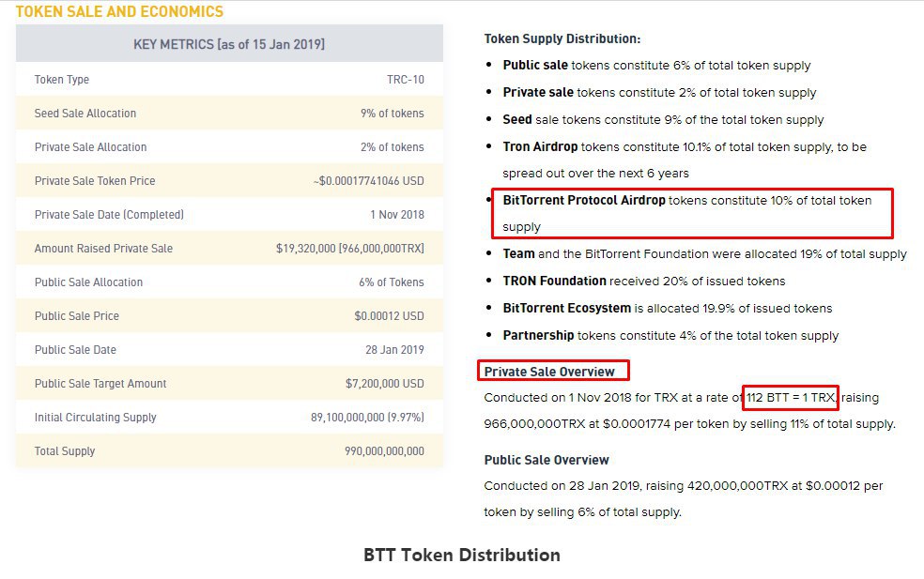Click the 'Private sale' bullet text
The width and height of the screenshot is (924, 579).
pos(659,93)
